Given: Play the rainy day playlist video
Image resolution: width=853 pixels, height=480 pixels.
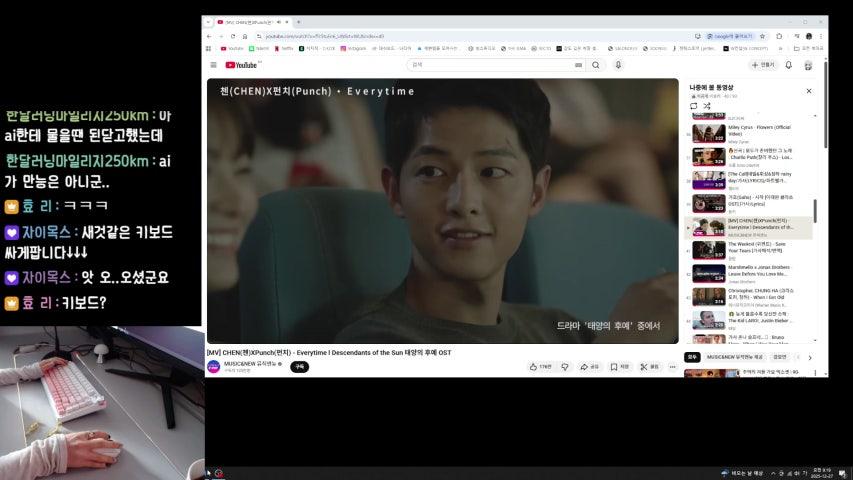Looking at the screenshot, I should 749,180.
